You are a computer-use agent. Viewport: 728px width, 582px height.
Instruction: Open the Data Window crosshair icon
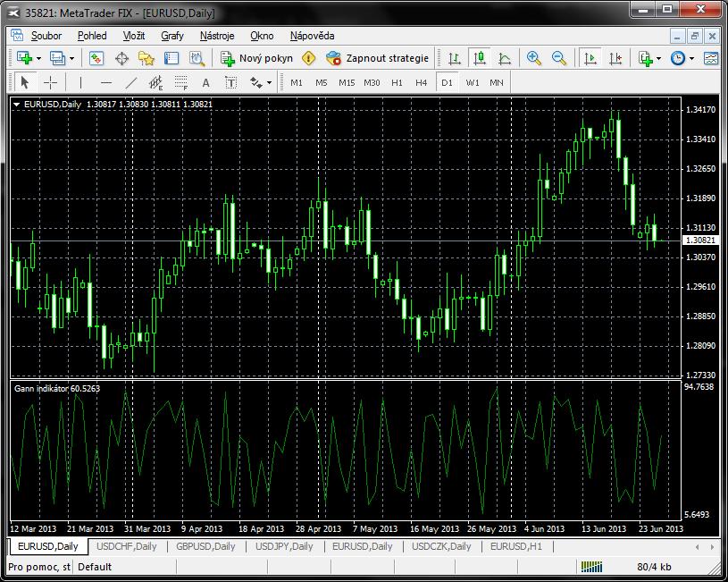[121, 58]
